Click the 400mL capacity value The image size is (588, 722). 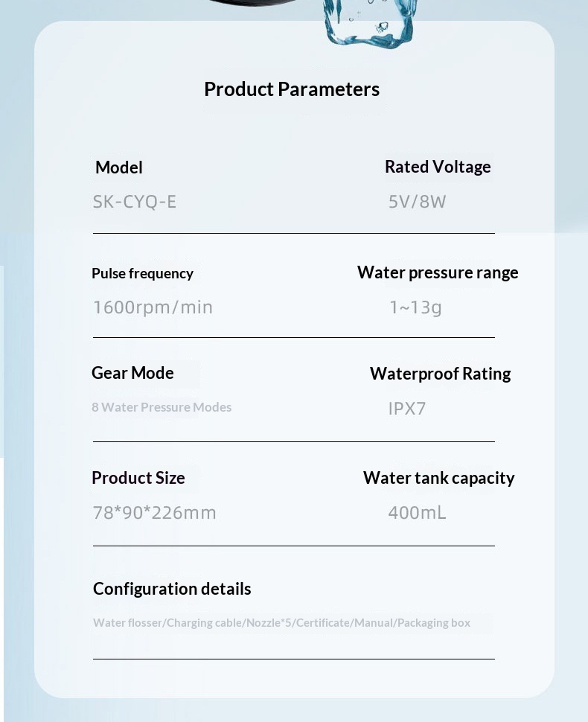click(417, 512)
